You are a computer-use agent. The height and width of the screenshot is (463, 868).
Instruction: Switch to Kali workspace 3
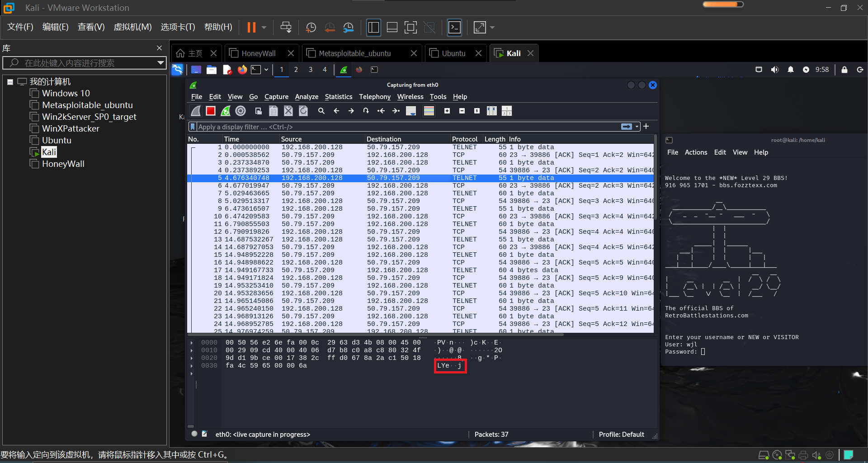pos(311,70)
